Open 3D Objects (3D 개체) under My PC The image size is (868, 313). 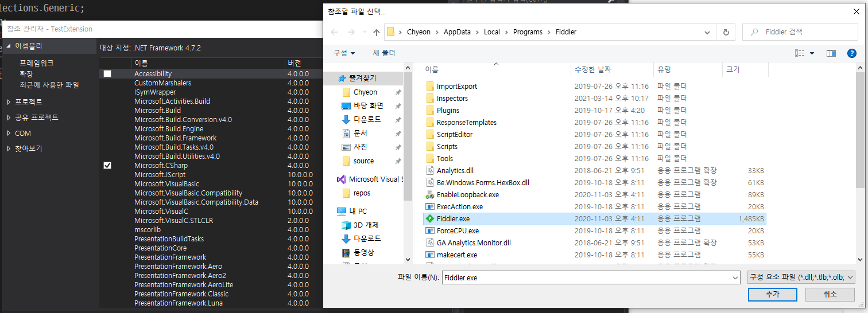point(366,225)
